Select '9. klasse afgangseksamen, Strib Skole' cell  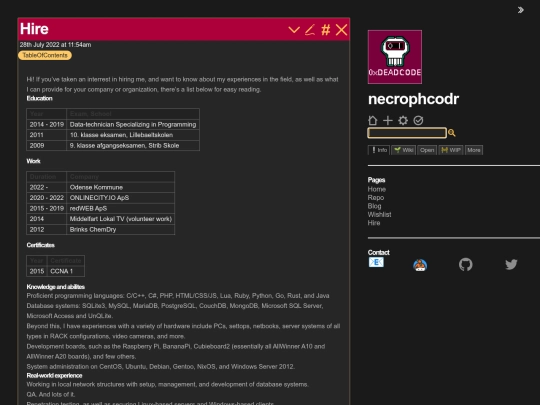(x=133, y=145)
